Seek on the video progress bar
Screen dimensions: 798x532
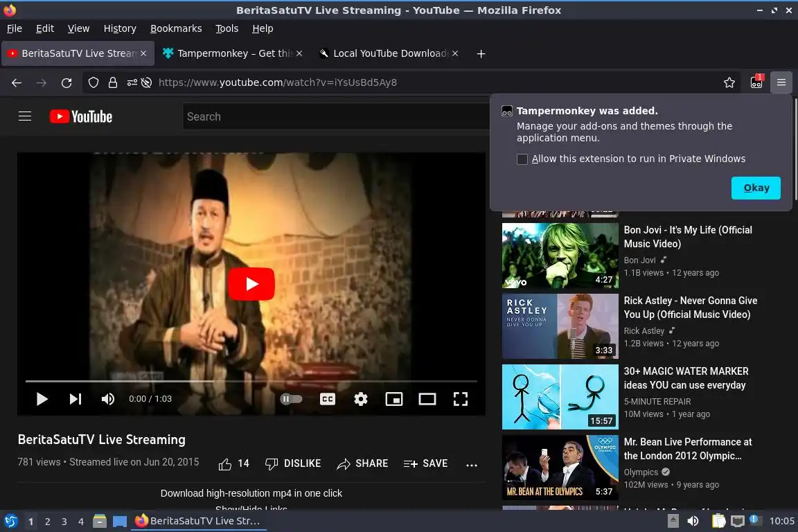point(251,381)
